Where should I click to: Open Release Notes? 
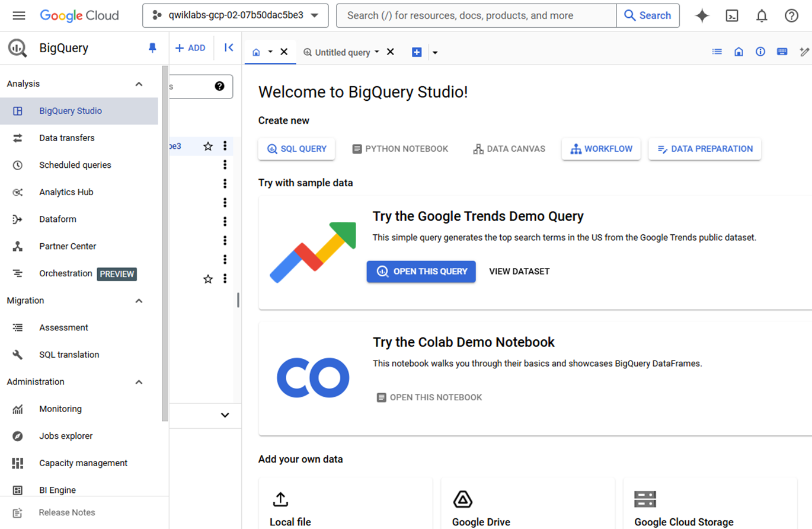click(66, 512)
